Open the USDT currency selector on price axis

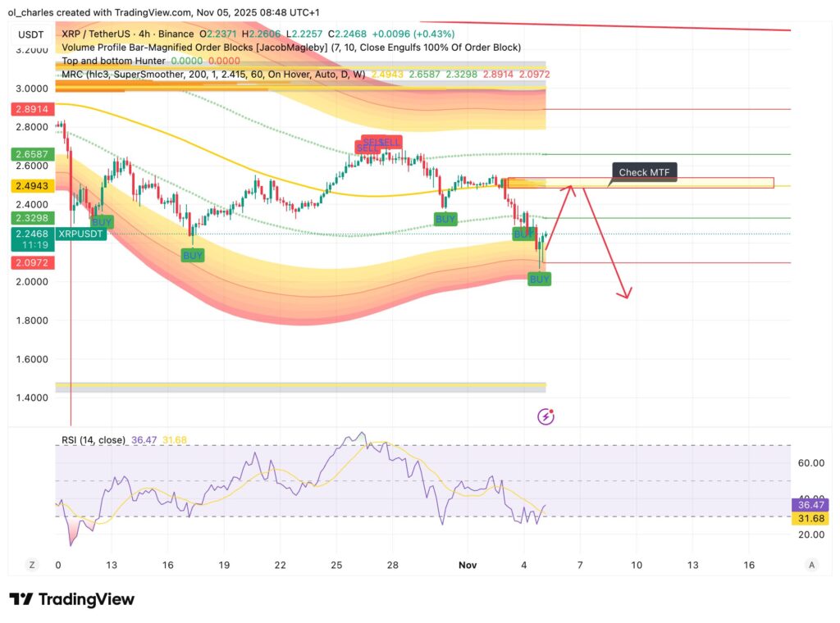[30, 34]
